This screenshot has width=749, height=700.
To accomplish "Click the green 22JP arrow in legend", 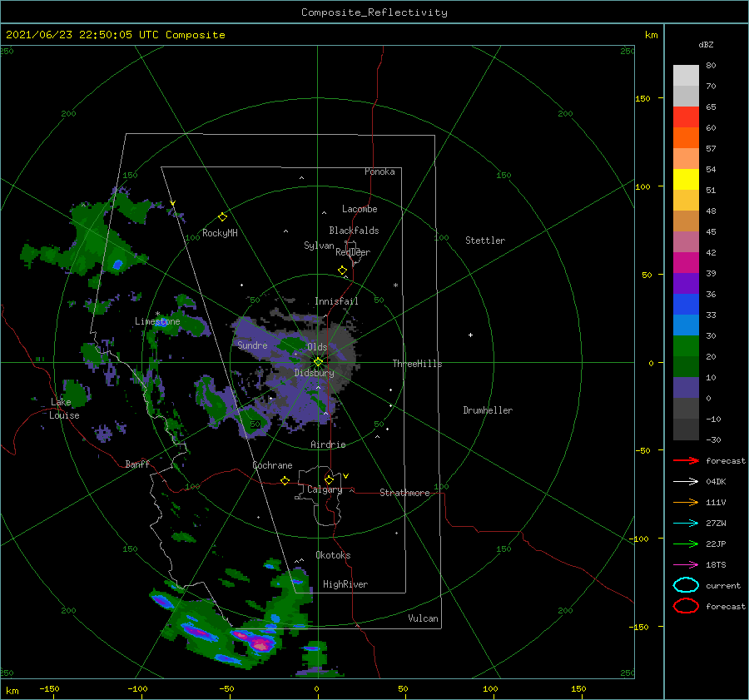I will (686, 544).
